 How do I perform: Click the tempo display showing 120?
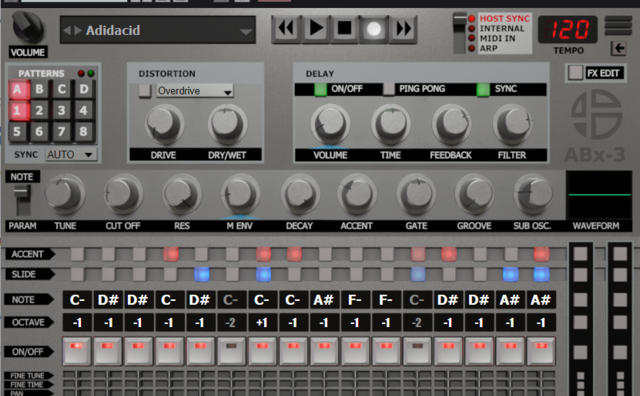click(568, 30)
